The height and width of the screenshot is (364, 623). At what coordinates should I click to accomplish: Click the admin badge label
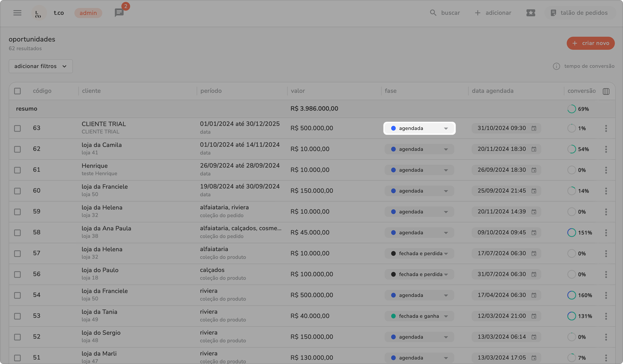pyautogui.click(x=88, y=13)
